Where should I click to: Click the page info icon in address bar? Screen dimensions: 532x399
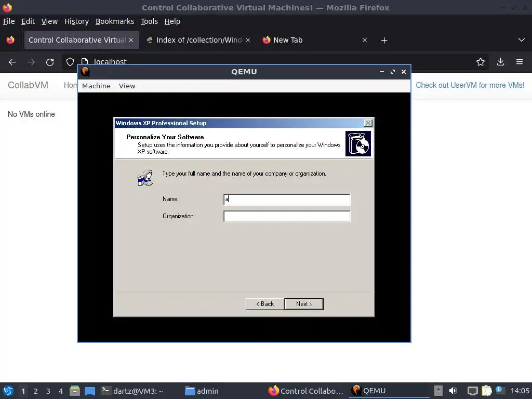point(85,62)
